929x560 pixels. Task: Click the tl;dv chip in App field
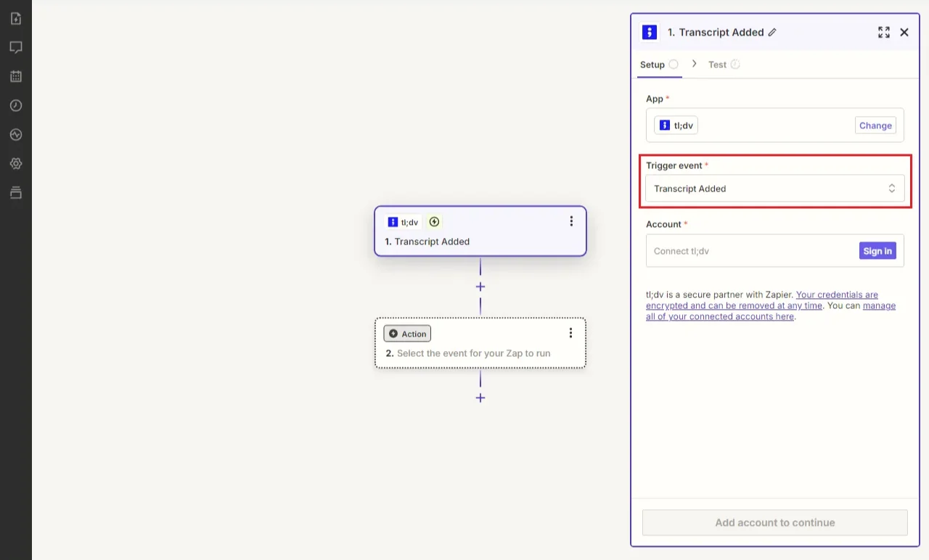point(676,125)
